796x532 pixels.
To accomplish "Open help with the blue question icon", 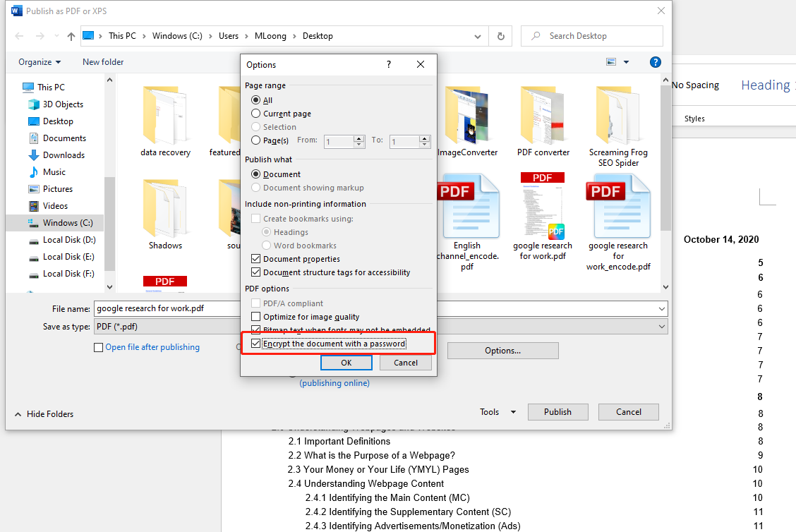I will pos(656,62).
